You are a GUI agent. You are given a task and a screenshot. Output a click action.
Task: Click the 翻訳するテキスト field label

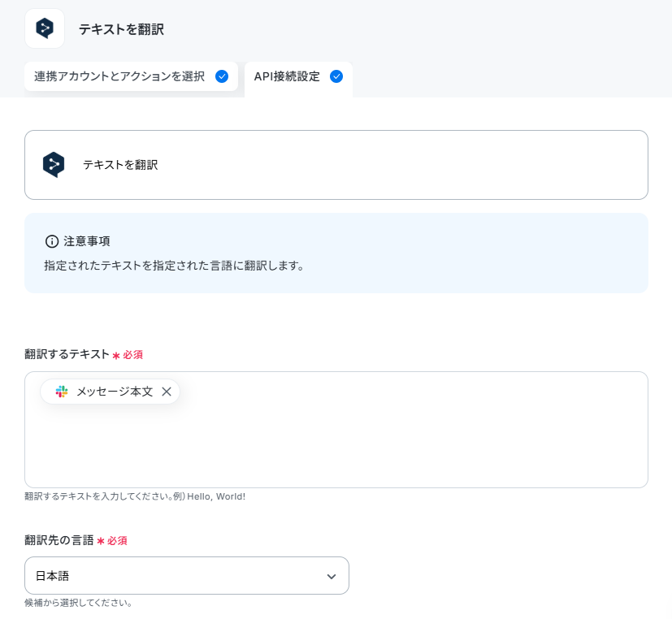[x=67, y=354]
